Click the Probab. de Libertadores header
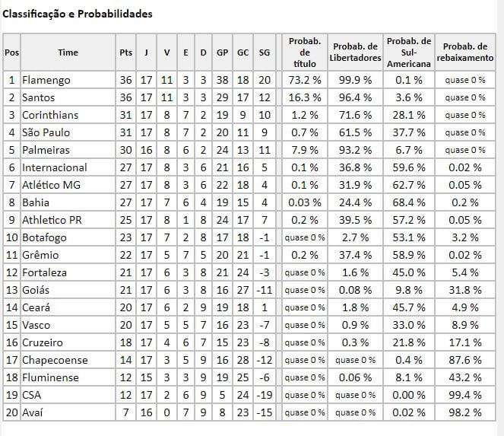 [x=355, y=53]
